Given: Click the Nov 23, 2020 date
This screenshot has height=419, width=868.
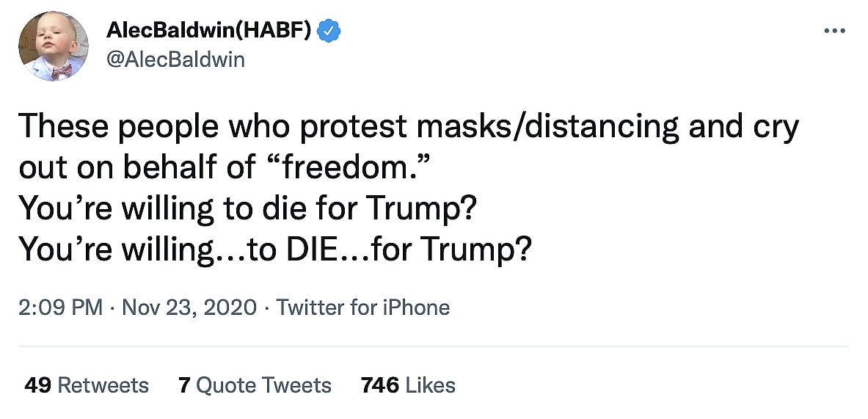Looking at the screenshot, I should 189,307.
